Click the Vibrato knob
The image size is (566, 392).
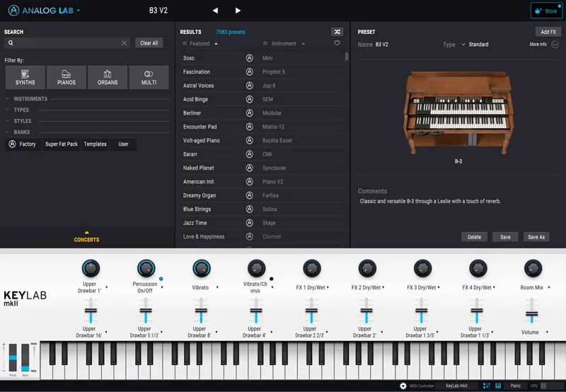[202, 269]
